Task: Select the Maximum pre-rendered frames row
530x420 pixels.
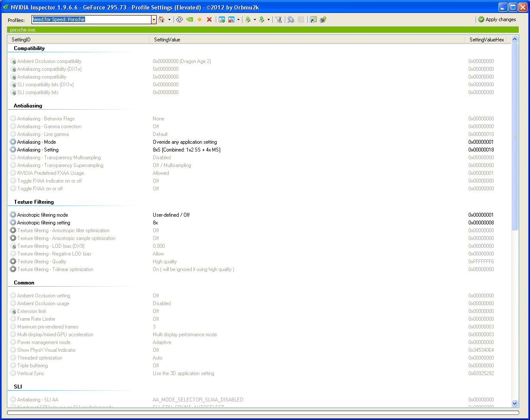Action: [259, 327]
